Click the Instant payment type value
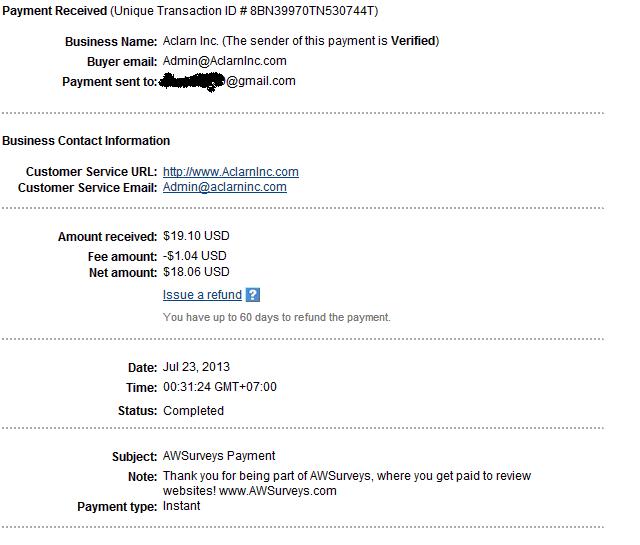640x545 pixels. [181, 506]
